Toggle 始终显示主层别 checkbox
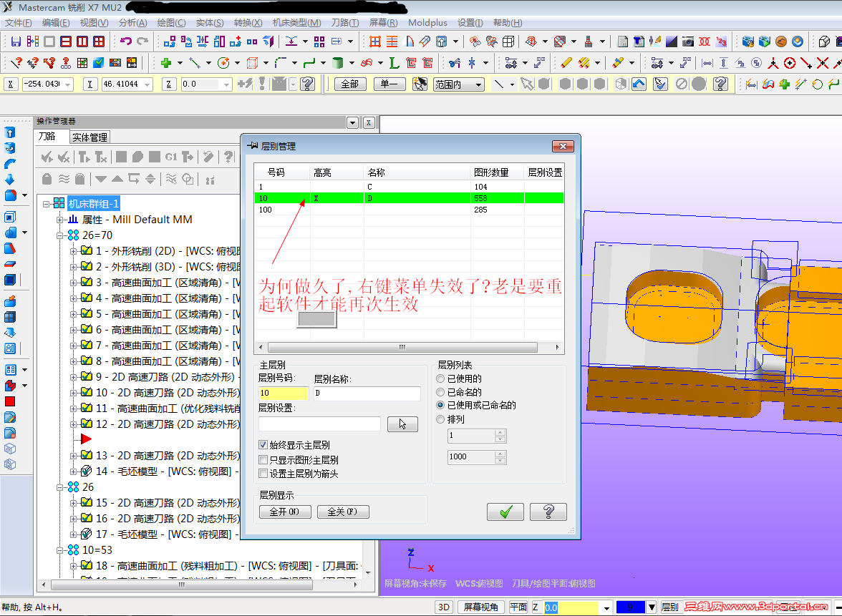Screen dimensions: 842x616 263,445
